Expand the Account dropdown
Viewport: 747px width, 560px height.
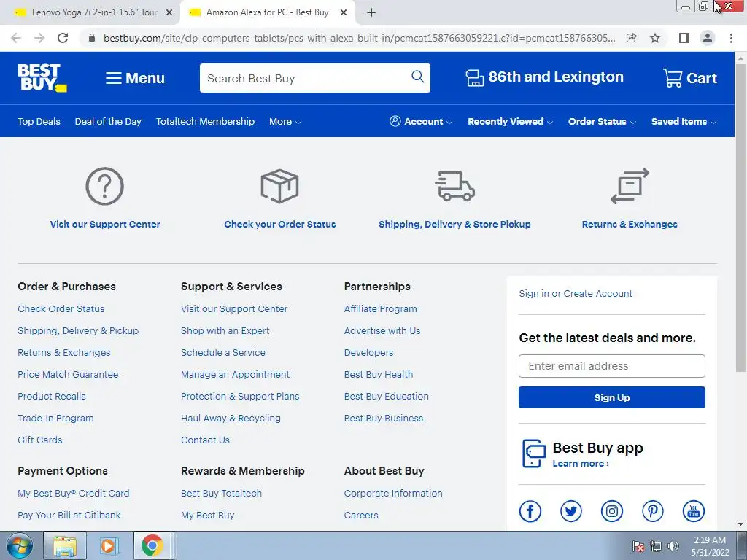[421, 122]
